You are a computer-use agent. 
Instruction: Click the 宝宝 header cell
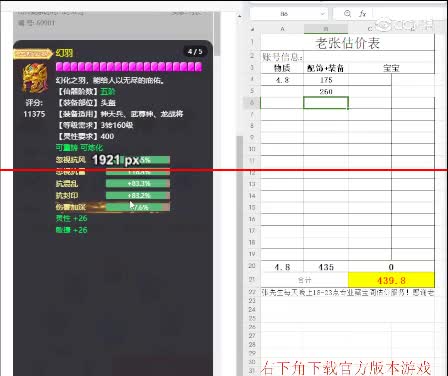coord(391,68)
